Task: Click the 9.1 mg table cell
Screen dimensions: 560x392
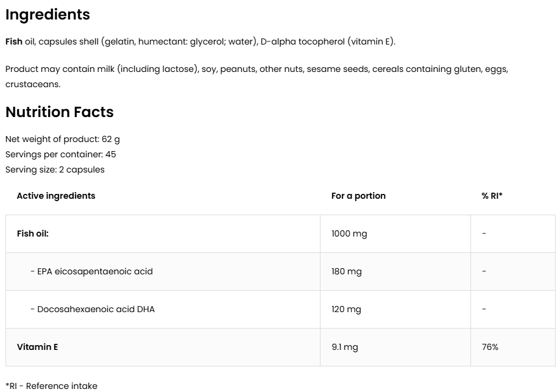Action: (344, 347)
